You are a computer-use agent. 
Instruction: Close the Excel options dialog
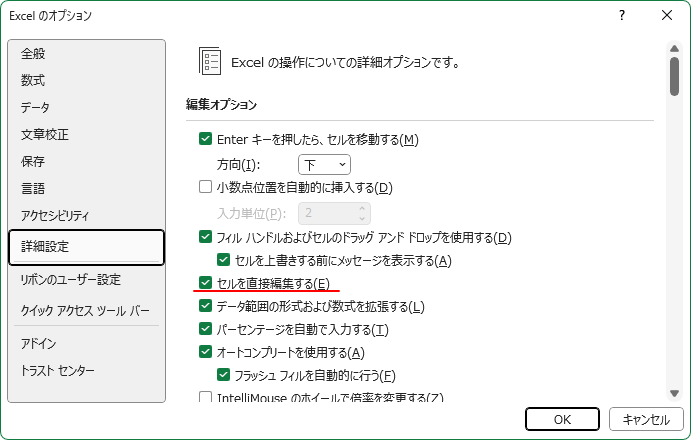[667, 15]
